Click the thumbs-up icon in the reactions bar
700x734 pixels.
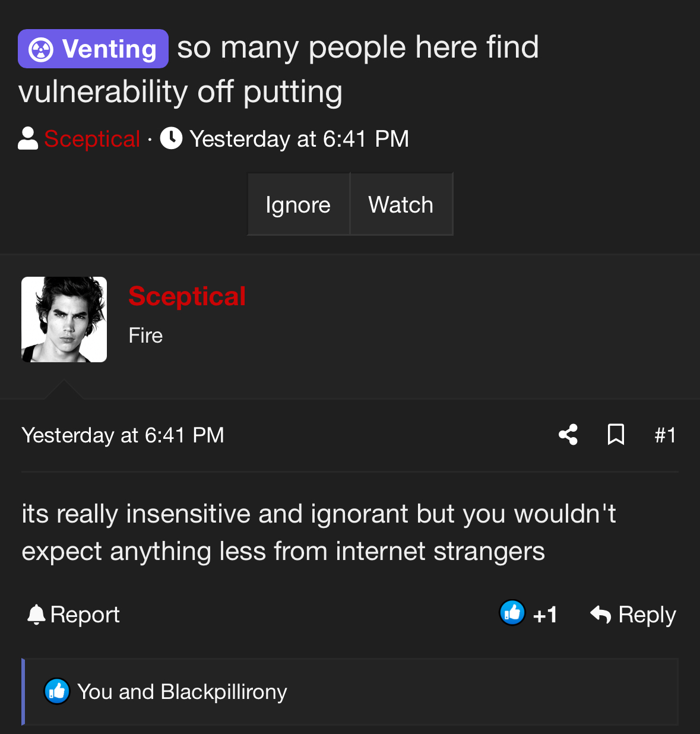click(x=57, y=691)
